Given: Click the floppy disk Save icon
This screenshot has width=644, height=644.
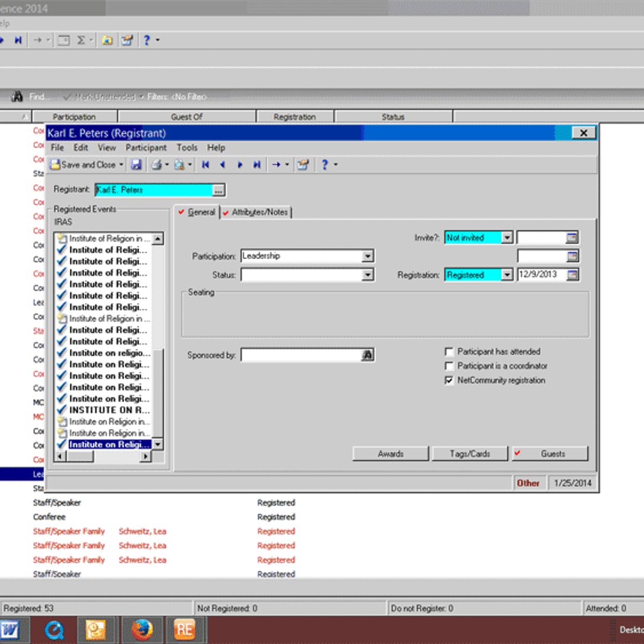Looking at the screenshot, I should [136, 165].
